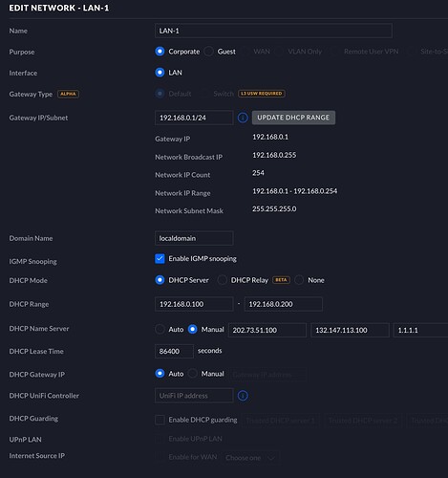Switch DHCP Name Server to Auto
Image resolution: width=448 pixels, height=478 pixels.
pos(160,329)
